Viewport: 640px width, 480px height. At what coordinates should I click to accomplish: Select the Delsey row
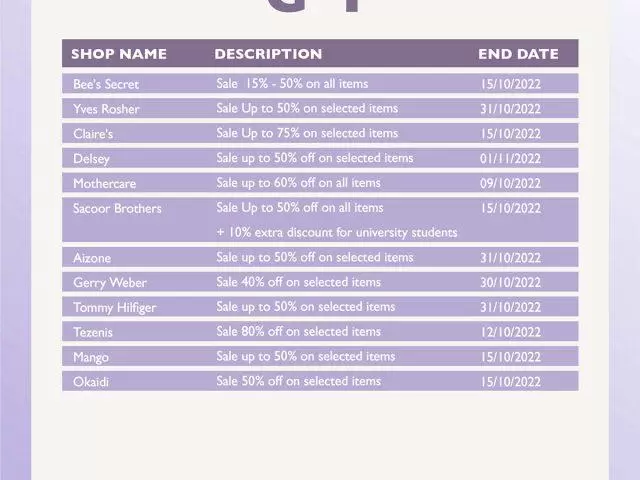click(320, 158)
